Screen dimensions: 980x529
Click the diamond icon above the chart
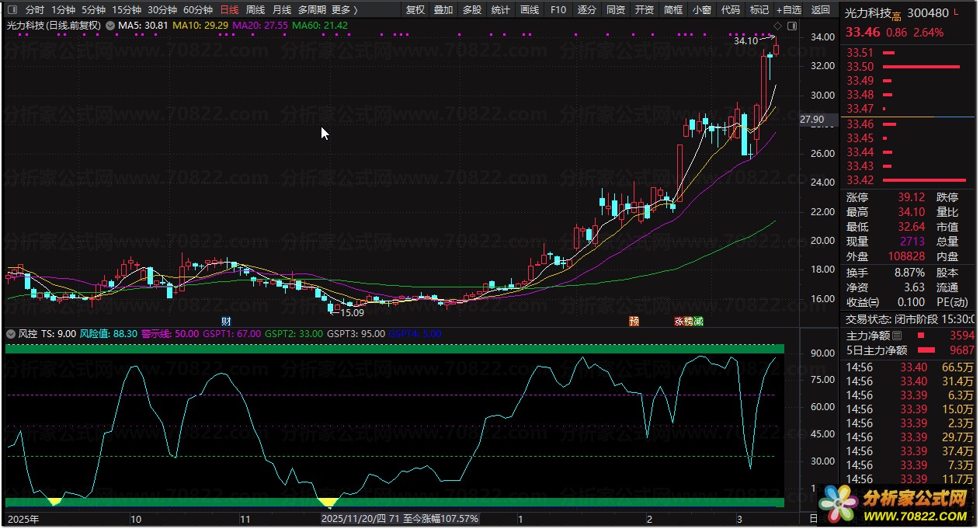click(778, 26)
